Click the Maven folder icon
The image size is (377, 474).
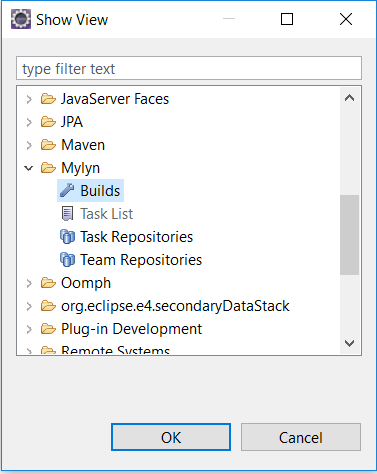pos(48,145)
